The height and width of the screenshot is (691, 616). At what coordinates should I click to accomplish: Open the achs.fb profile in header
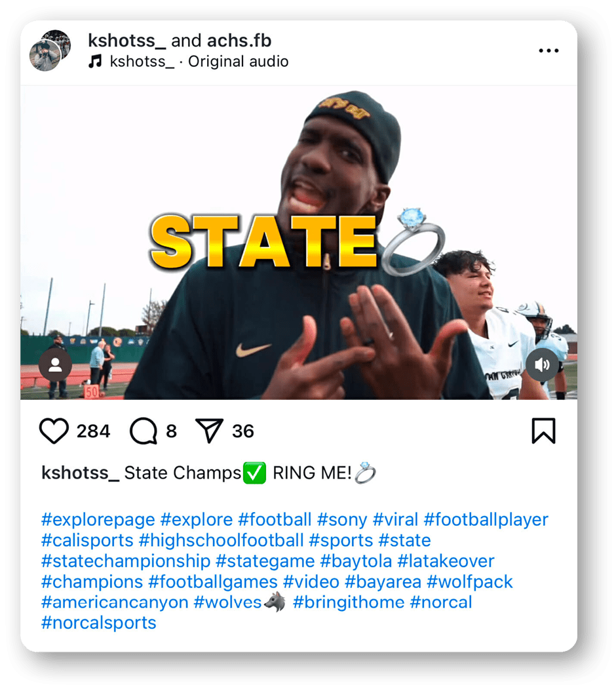pyautogui.click(x=239, y=41)
